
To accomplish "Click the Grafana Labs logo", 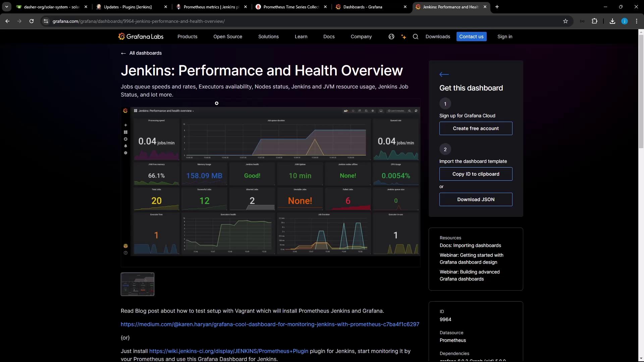I will tap(141, 37).
